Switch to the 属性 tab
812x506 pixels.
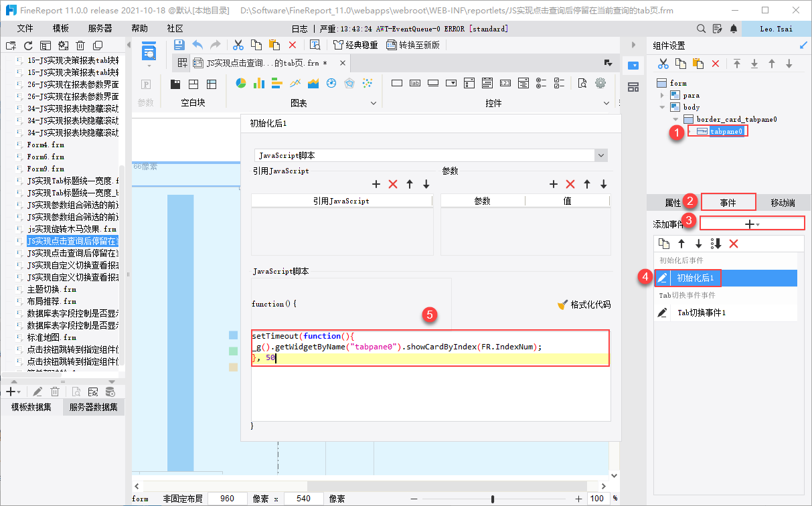(672, 202)
